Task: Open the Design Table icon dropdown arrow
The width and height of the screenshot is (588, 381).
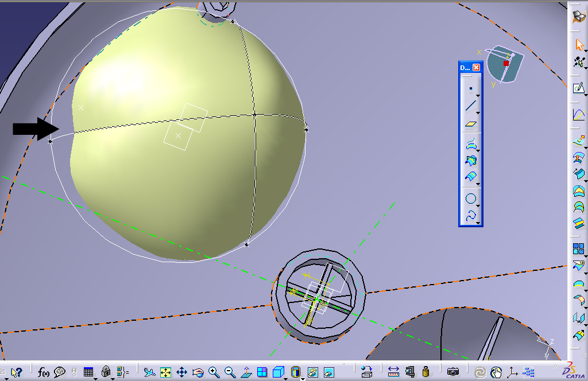Action: [x=95, y=378]
